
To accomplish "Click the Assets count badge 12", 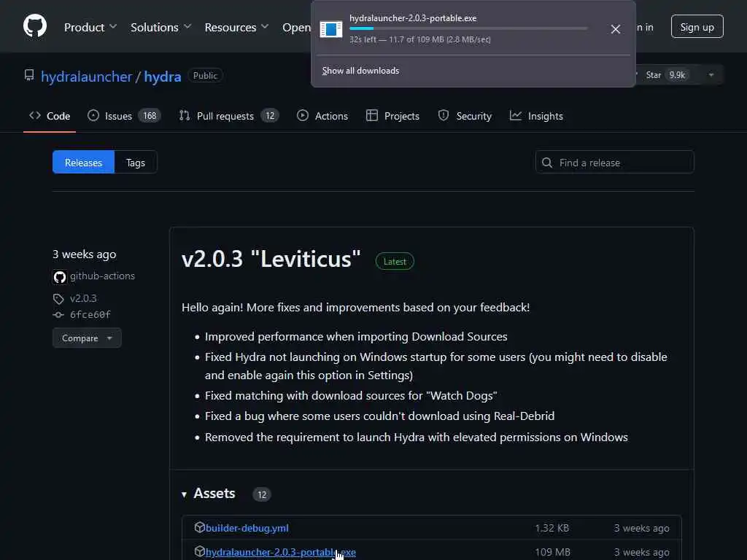I will pyautogui.click(x=262, y=495).
